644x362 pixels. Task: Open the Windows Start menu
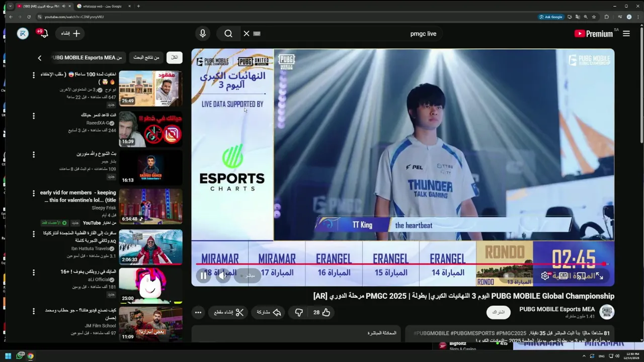click(x=8, y=356)
